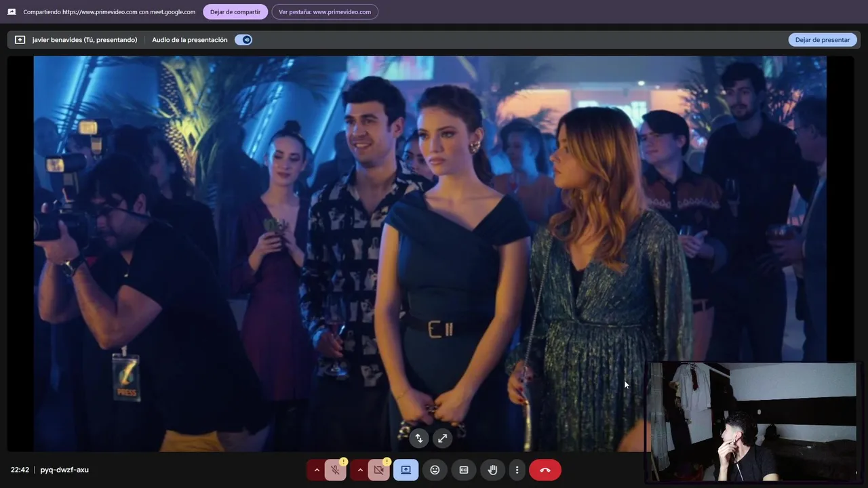
Task: Click the camera warning badge
Action: tap(387, 462)
